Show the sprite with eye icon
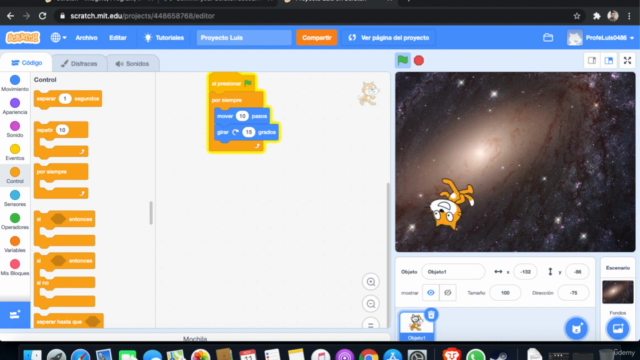This screenshot has width=640, height=360. [x=431, y=293]
